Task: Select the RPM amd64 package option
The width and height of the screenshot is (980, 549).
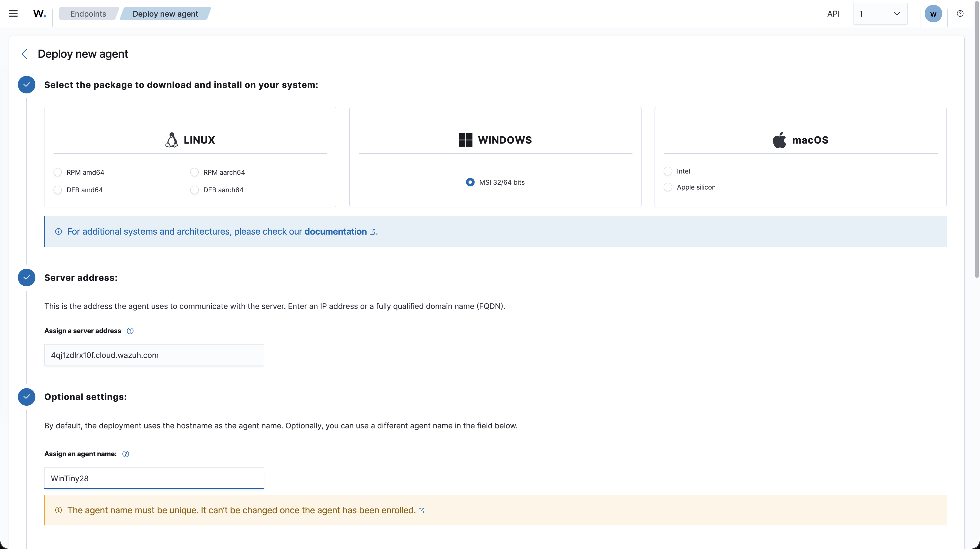Action: point(57,172)
